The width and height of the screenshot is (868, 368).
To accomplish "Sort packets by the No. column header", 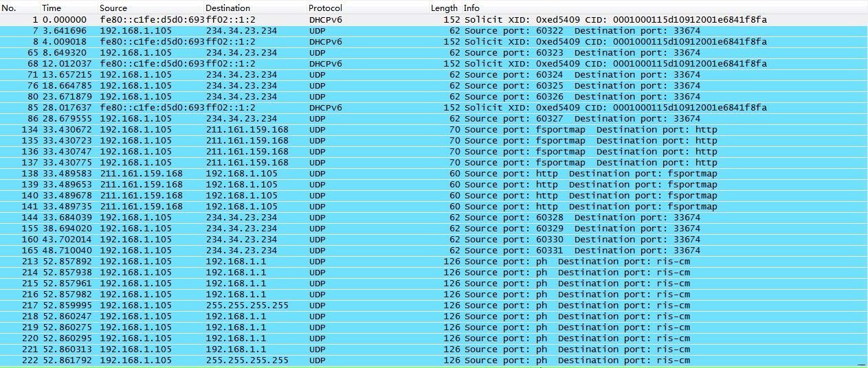I will coord(9,8).
